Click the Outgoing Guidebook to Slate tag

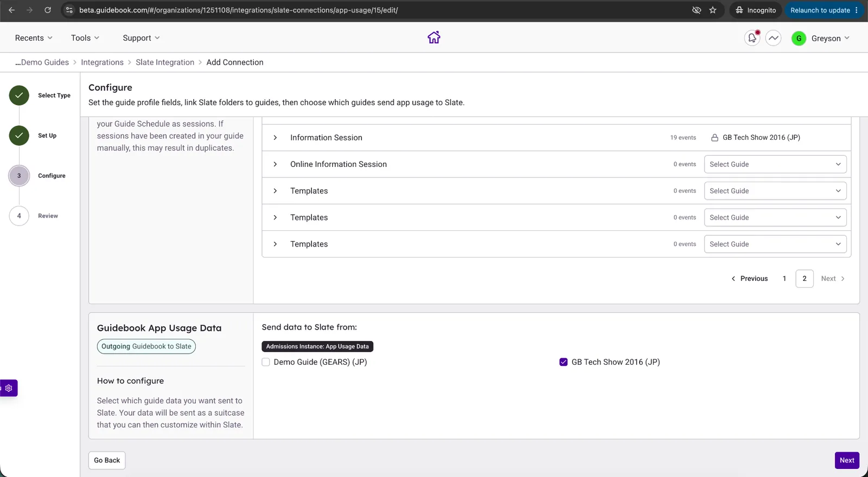[x=146, y=346]
